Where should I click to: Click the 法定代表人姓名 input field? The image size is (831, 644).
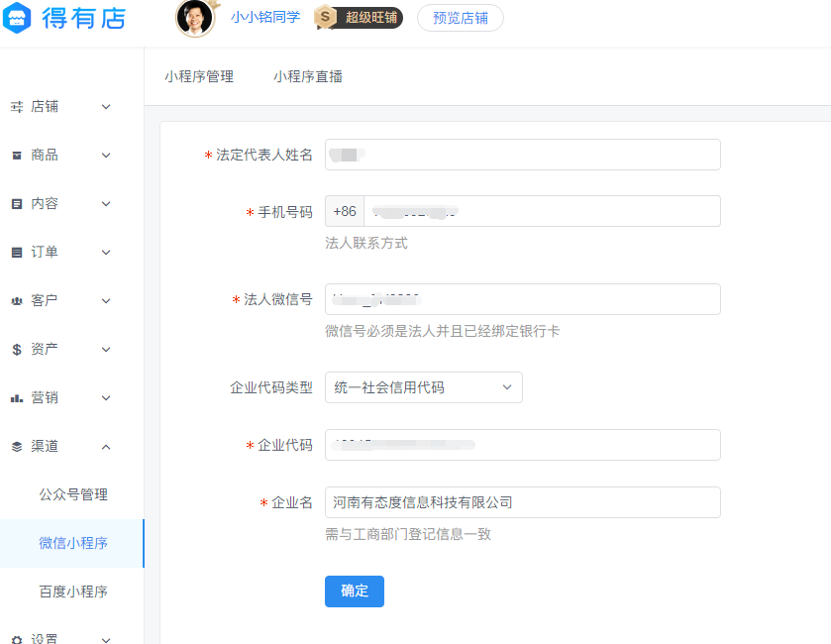(x=522, y=155)
